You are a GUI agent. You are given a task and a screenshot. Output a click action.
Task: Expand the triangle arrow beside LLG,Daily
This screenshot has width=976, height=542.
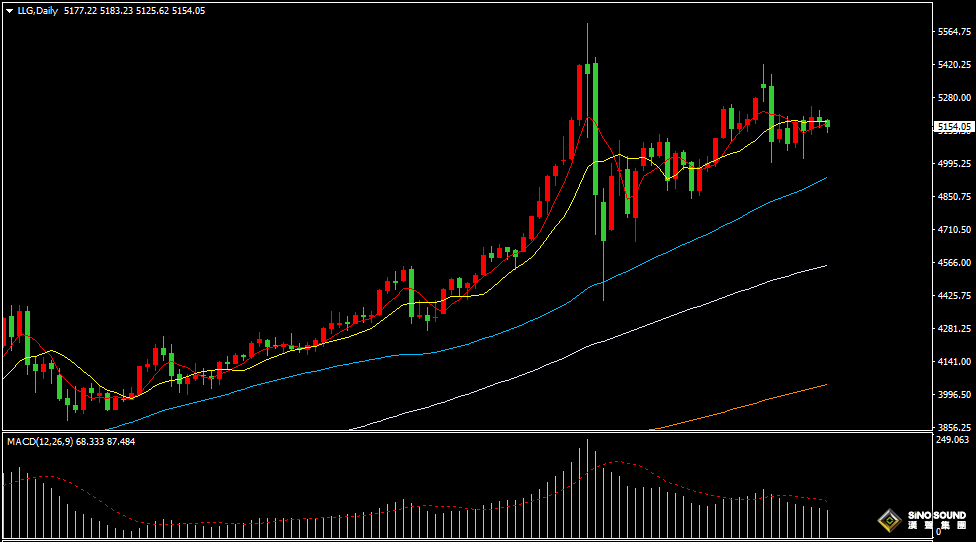coord(9,10)
